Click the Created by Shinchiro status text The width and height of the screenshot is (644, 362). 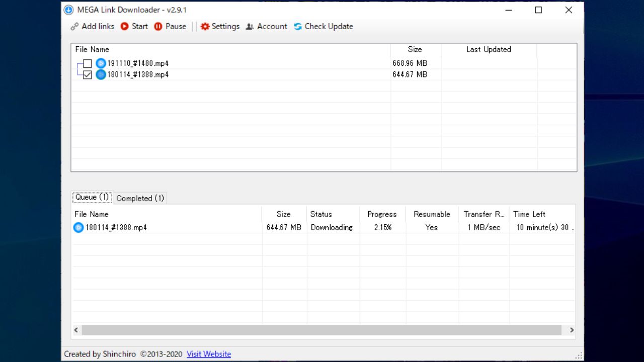123,354
